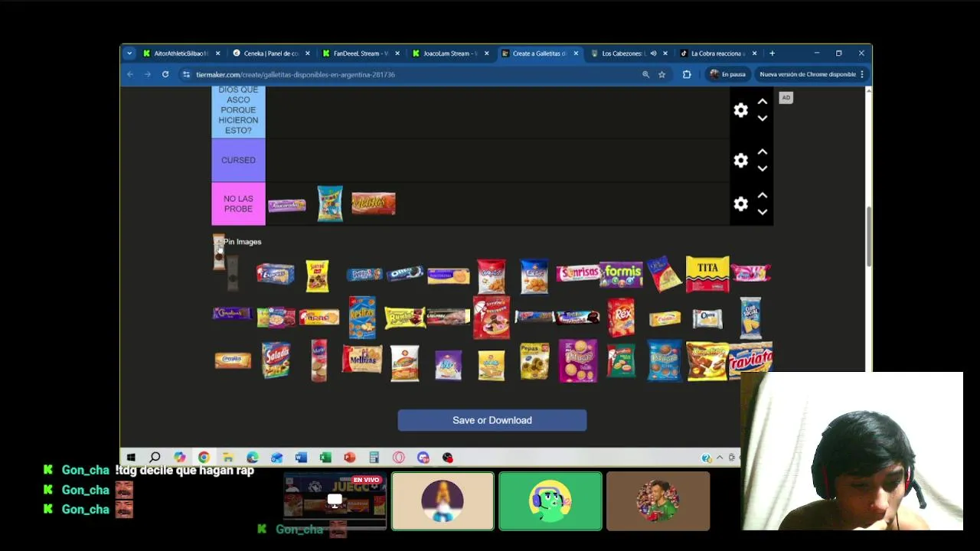Click the Save or Download button

point(492,420)
